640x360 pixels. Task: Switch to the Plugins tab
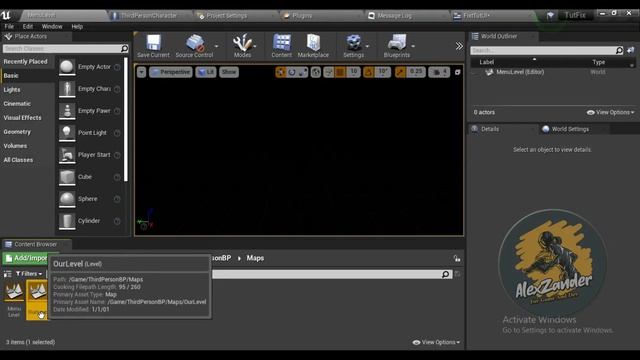coord(302,16)
